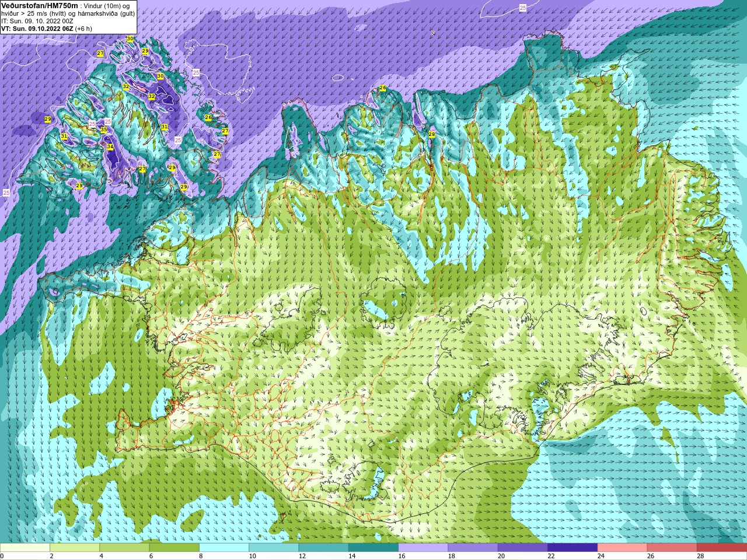Click the 6–8 m/s olive green legend swatch

coord(174,548)
